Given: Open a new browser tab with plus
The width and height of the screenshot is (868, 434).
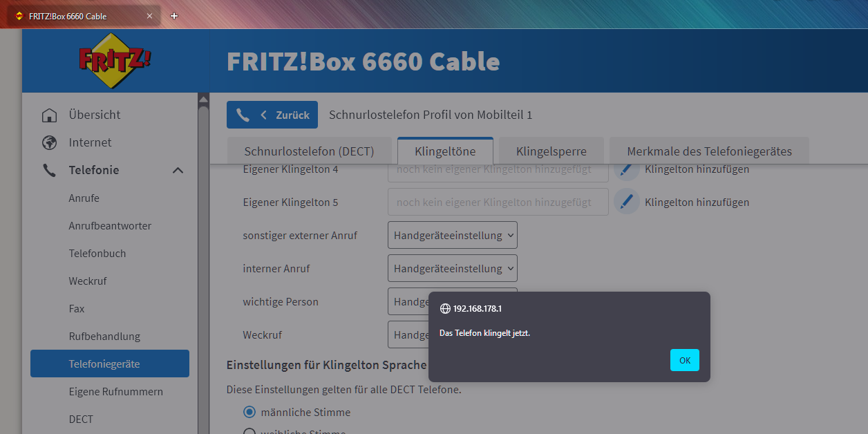Looking at the screenshot, I should point(174,16).
